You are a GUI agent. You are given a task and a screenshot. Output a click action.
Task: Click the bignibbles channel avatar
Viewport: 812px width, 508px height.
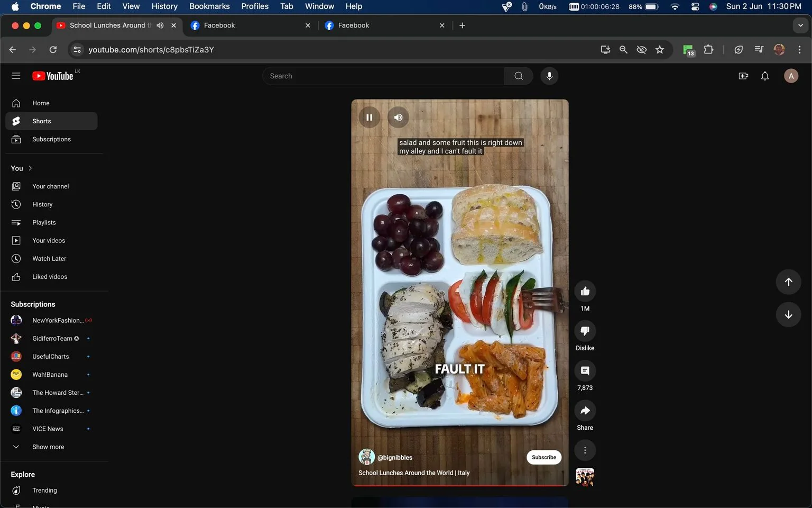tap(366, 457)
